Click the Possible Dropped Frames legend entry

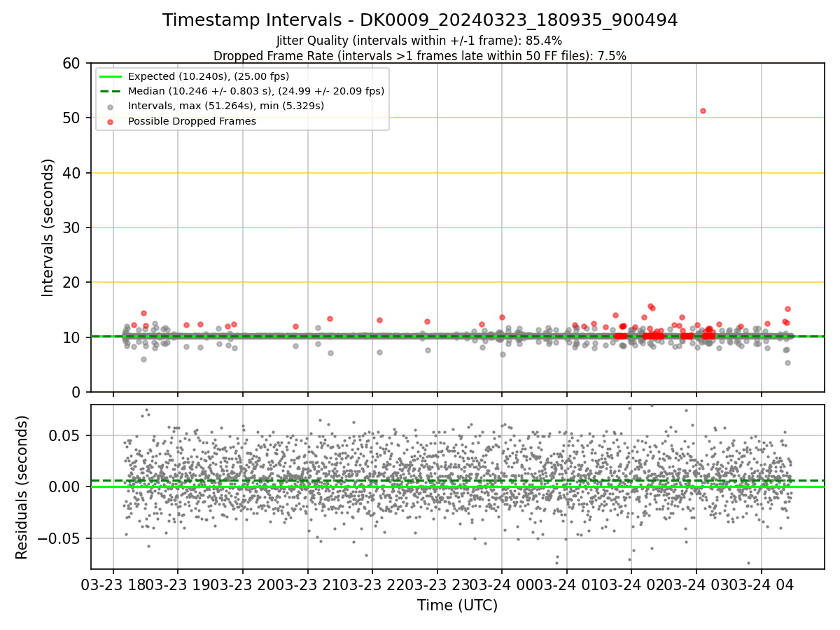click(192, 121)
